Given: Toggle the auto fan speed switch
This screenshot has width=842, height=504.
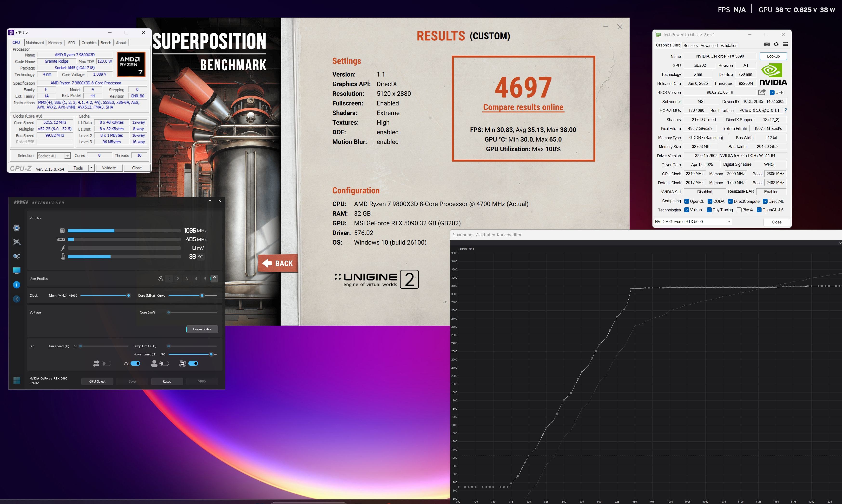Looking at the screenshot, I should point(135,363).
